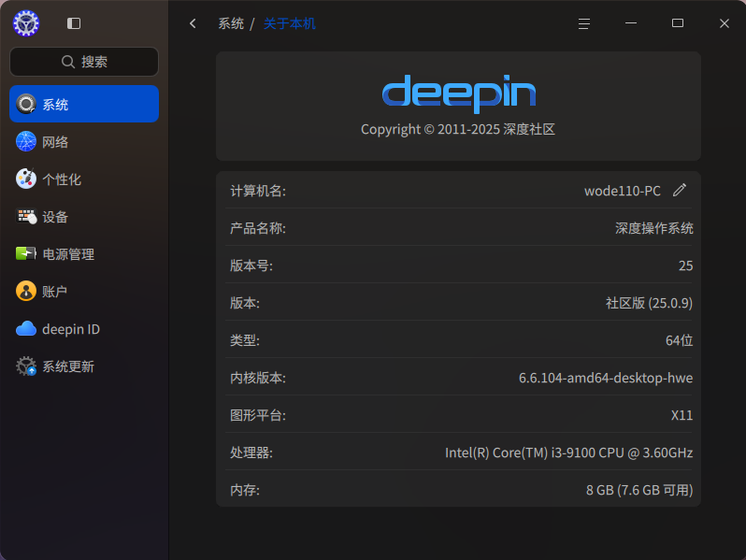Viewport: 746px width, 560px height.
Task: Open 系统更新 settings label
Action: [x=68, y=366]
